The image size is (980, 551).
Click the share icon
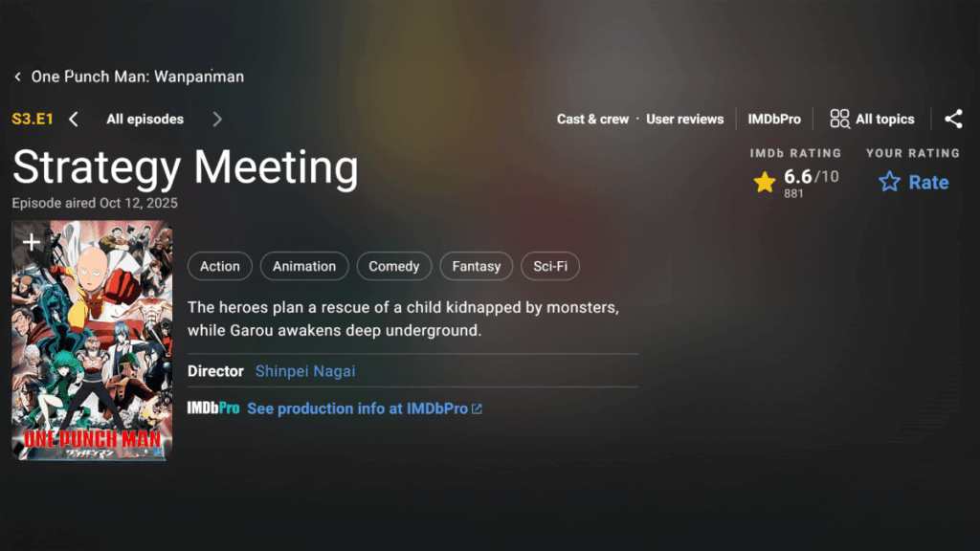click(x=953, y=120)
